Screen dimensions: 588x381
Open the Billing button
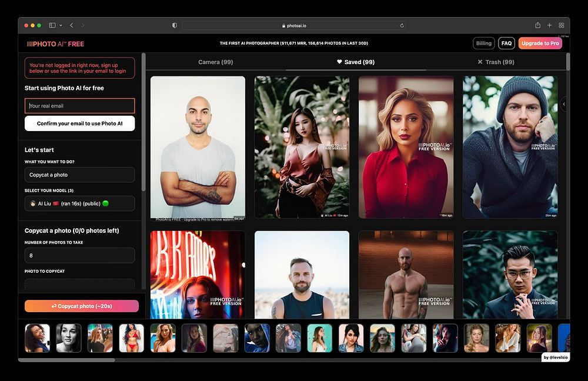tap(484, 43)
